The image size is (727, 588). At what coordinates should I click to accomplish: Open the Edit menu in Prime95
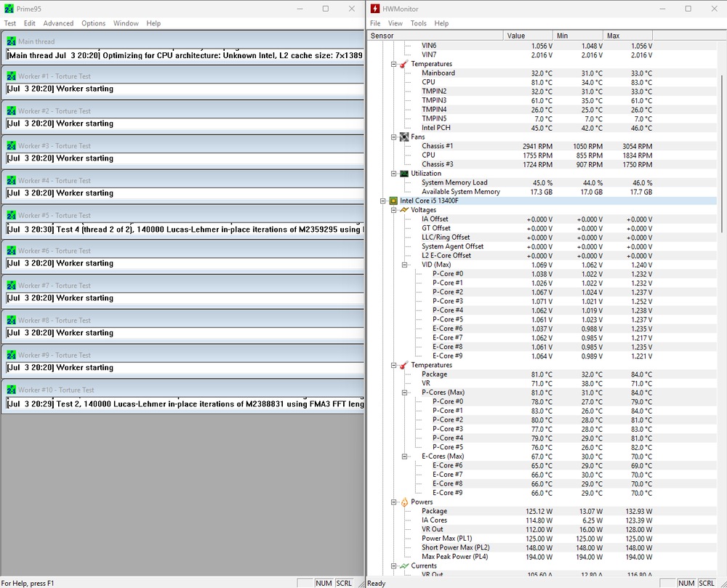point(30,23)
